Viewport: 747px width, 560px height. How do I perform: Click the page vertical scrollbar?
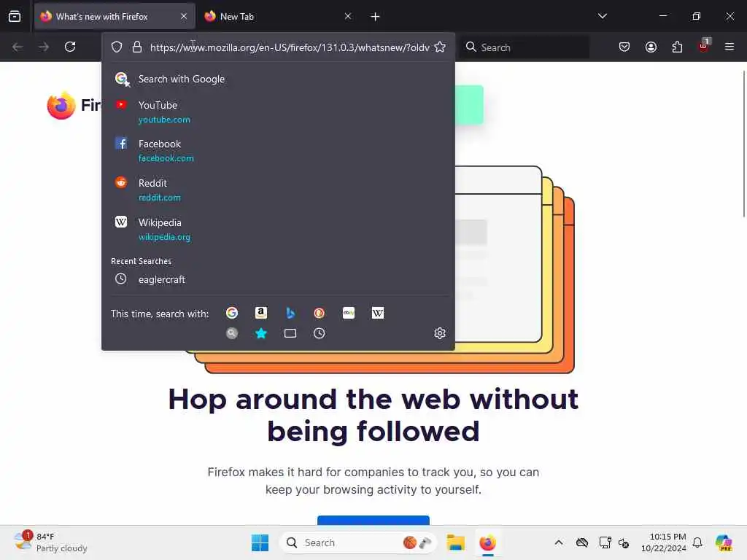click(x=743, y=143)
